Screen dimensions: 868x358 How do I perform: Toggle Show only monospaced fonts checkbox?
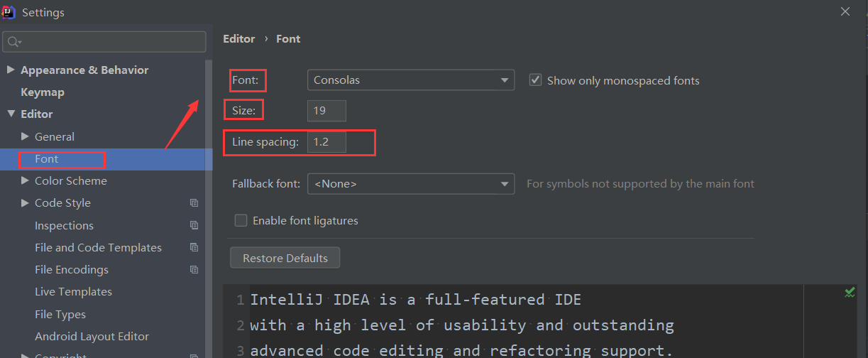536,80
